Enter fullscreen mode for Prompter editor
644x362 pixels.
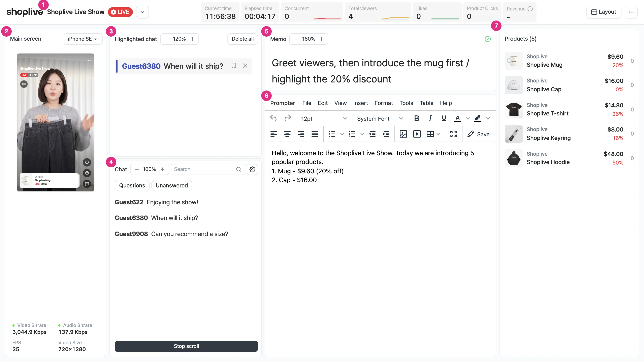click(x=453, y=134)
